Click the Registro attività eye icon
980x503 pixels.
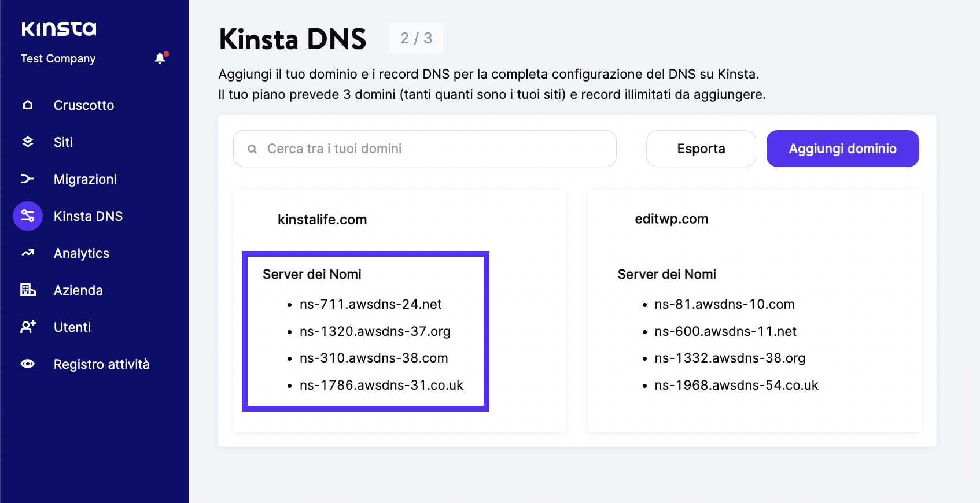point(28,364)
